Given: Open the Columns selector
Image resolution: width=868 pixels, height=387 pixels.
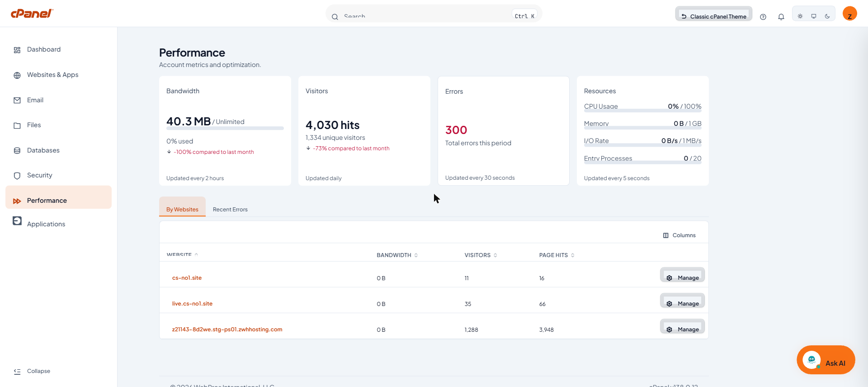Looking at the screenshot, I should point(679,235).
